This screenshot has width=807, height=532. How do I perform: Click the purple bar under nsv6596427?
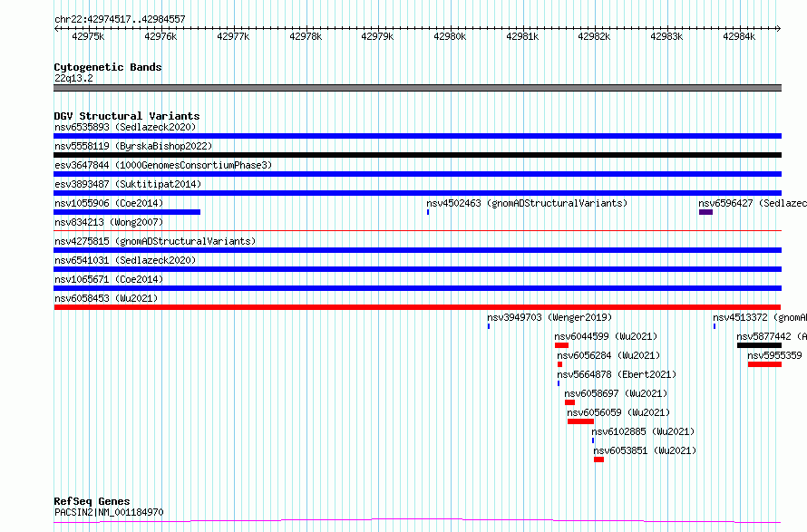click(x=705, y=212)
